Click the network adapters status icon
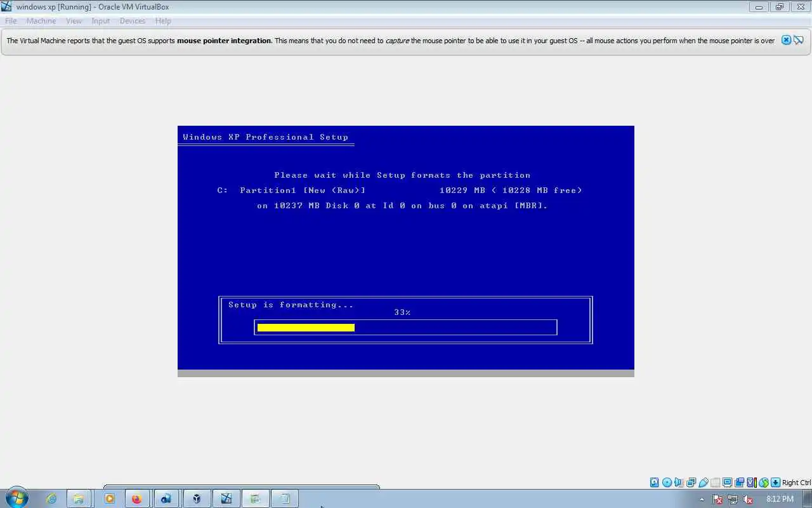Viewport: 812px width, 508px height. (691, 483)
